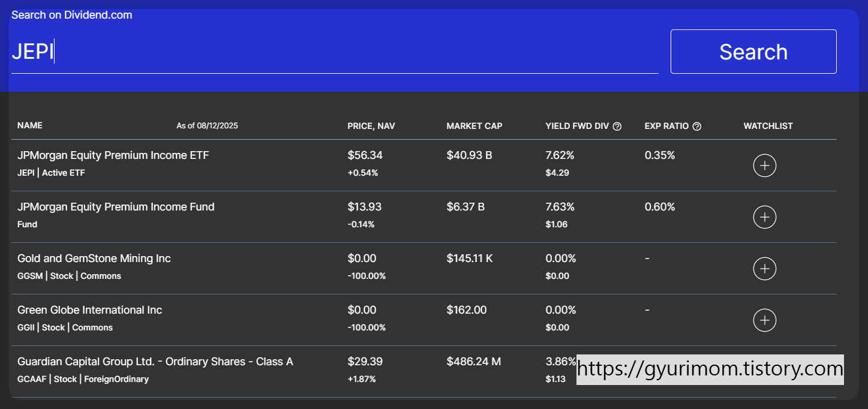Open JPMorgan Equity Premium Income Fund link

point(116,207)
